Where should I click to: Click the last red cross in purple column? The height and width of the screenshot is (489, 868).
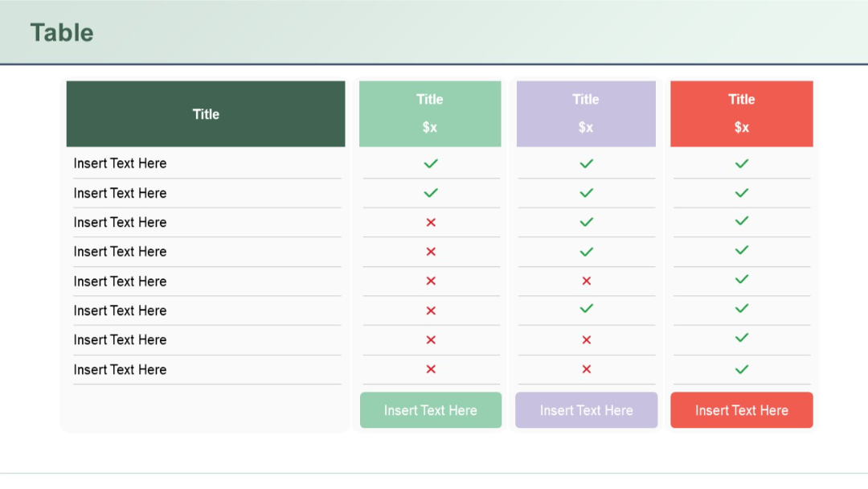[x=586, y=369]
